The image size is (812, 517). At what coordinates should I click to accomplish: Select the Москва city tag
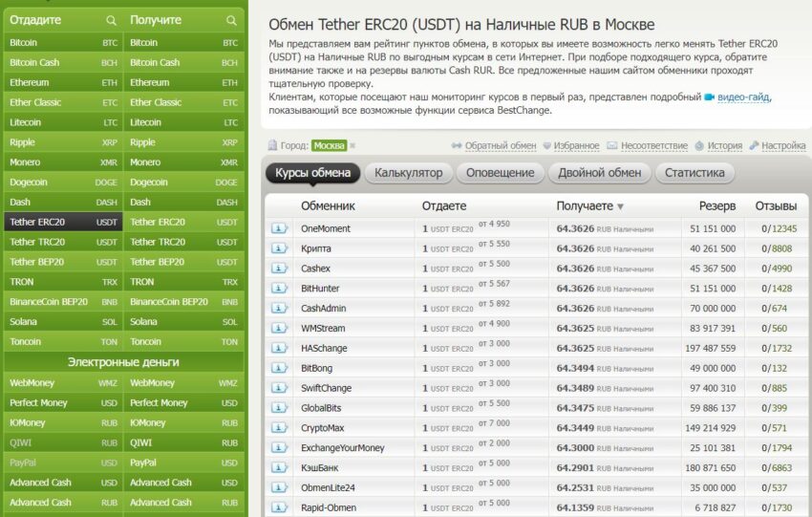(x=330, y=145)
